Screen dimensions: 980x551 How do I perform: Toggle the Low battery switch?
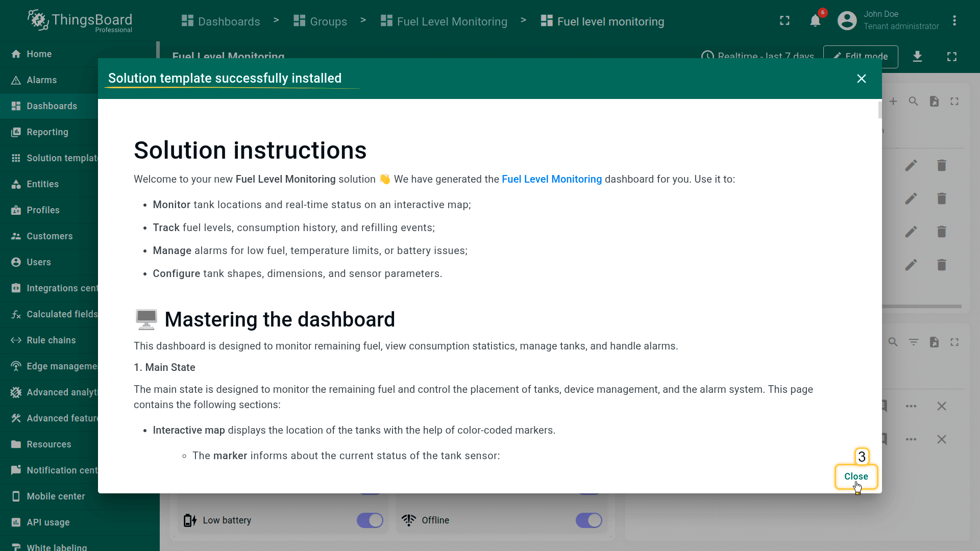pos(370,520)
